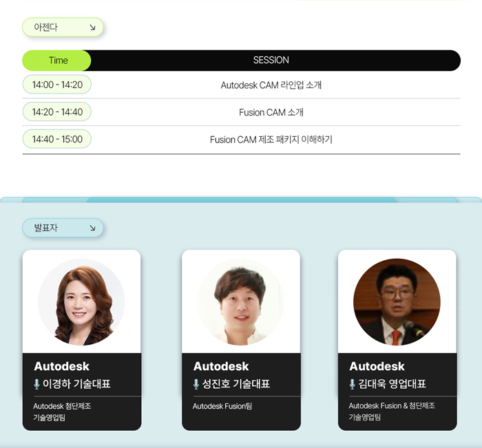Image resolution: width=482 pixels, height=448 pixels.
Task: Open Autodesk CAM 라인업 소개 session
Action: 271,85
